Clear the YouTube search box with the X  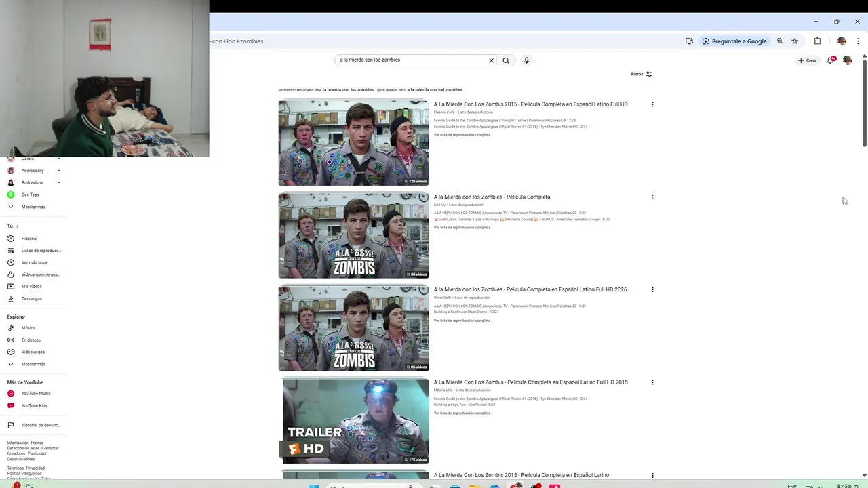point(492,60)
